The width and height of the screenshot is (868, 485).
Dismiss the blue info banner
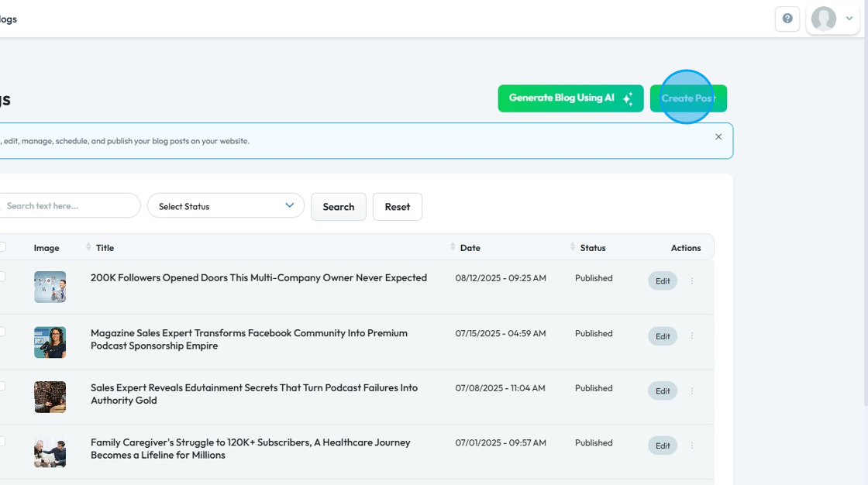coord(718,137)
